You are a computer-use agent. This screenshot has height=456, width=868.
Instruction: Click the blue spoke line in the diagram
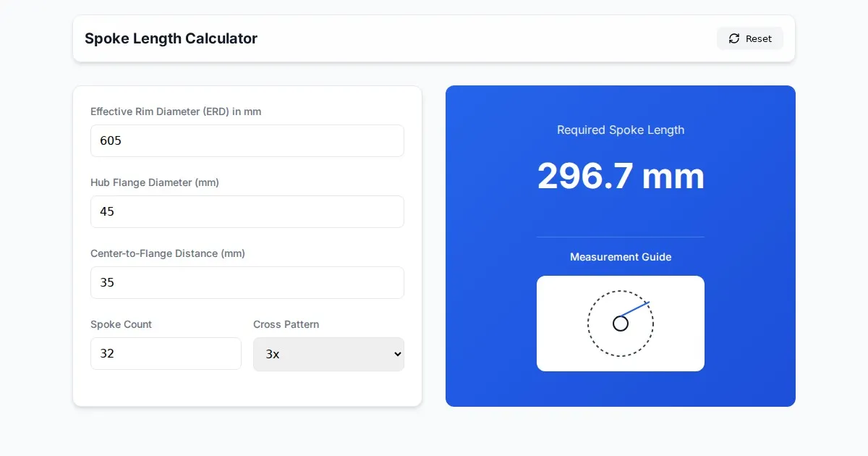pos(637,308)
